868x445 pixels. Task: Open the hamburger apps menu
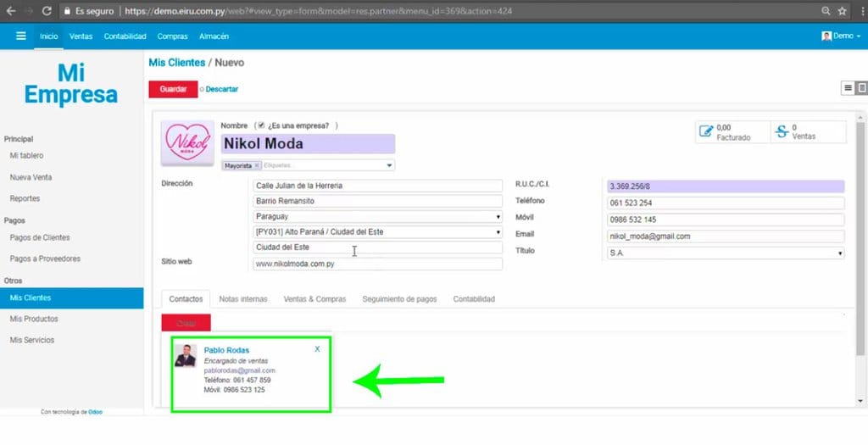click(21, 36)
